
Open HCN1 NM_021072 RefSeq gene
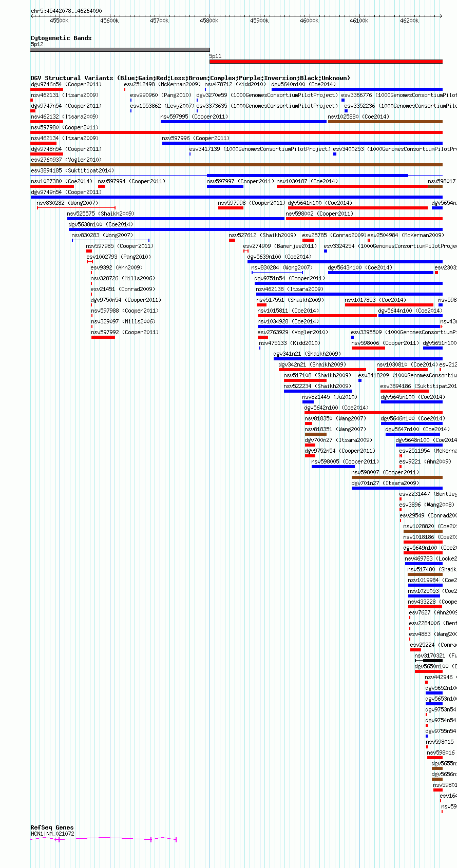pyautogui.click(x=104, y=840)
